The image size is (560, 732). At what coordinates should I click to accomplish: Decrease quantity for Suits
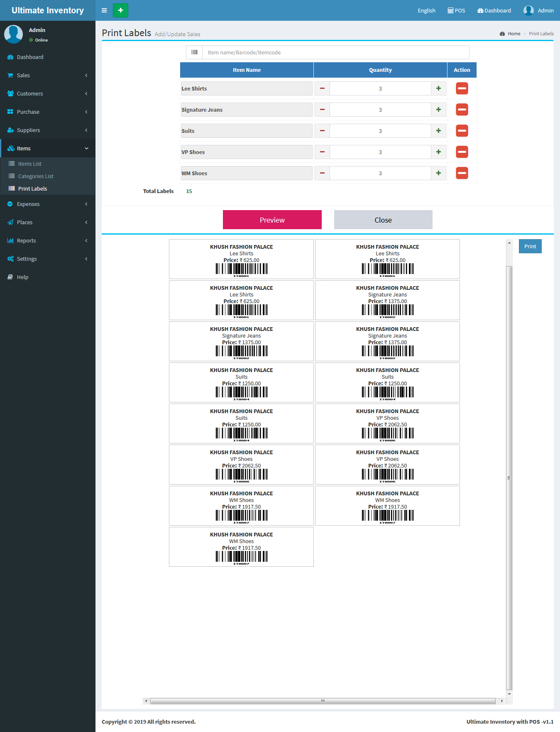(x=322, y=131)
